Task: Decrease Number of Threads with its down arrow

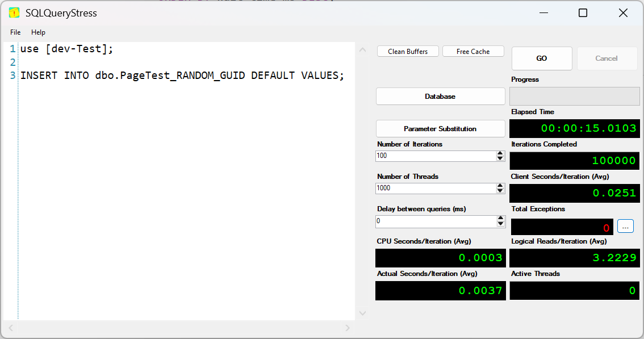Action: point(500,191)
